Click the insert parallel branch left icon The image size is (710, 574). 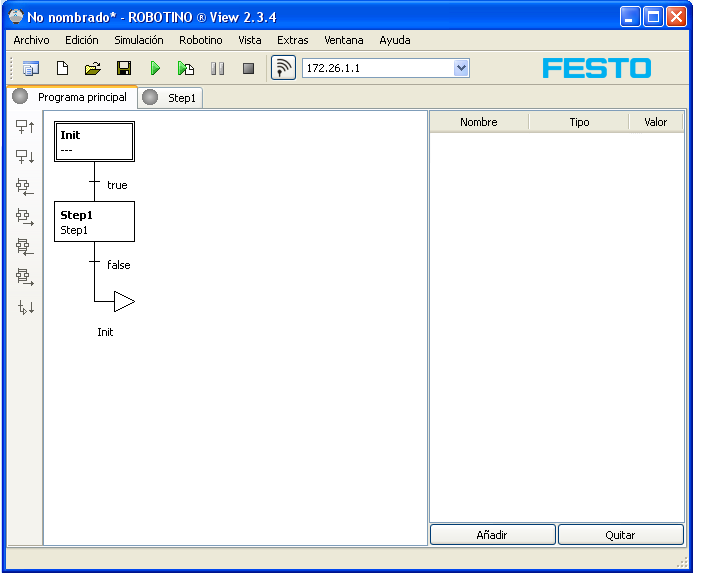pyautogui.click(x=25, y=247)
